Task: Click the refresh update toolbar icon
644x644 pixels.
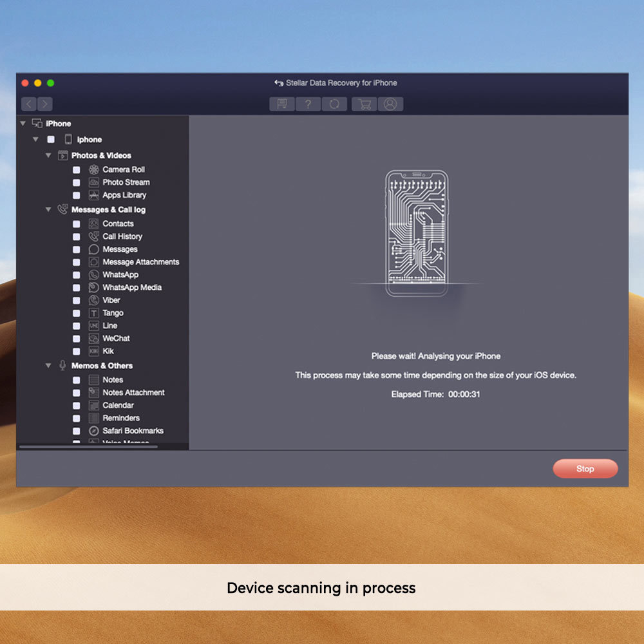Action: 334,104
